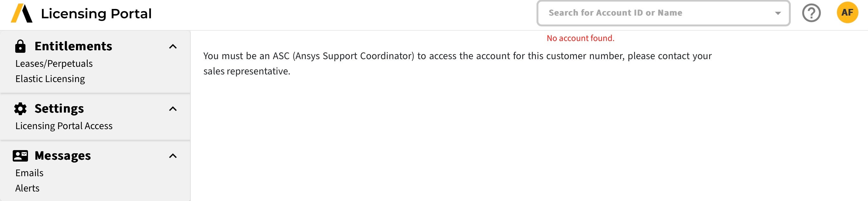Click the Messages section heading

pos(63,156)
